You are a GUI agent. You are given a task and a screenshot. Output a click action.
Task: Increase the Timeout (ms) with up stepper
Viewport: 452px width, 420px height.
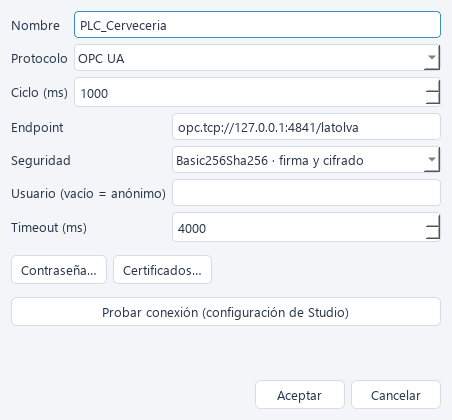click(433, 220)
